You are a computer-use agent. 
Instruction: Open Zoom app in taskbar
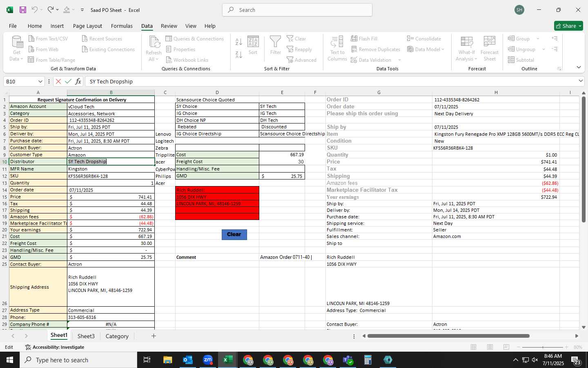coord(208,360)
